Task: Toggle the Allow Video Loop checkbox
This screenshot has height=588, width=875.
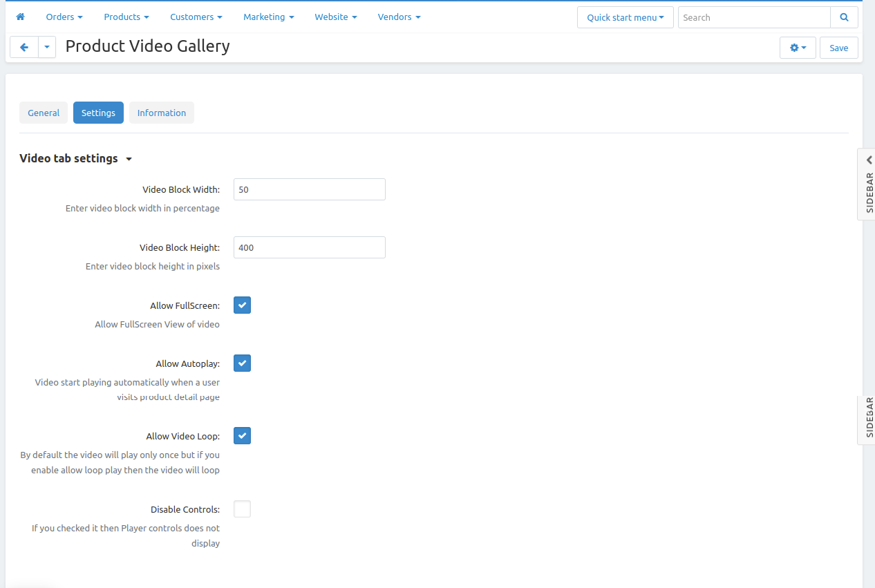Action: point(242,436)
